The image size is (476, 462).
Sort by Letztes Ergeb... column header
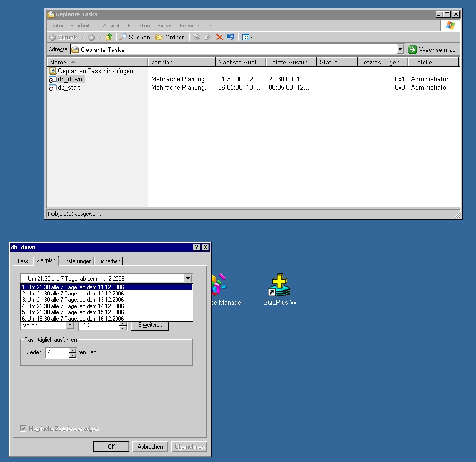point(383,62)
